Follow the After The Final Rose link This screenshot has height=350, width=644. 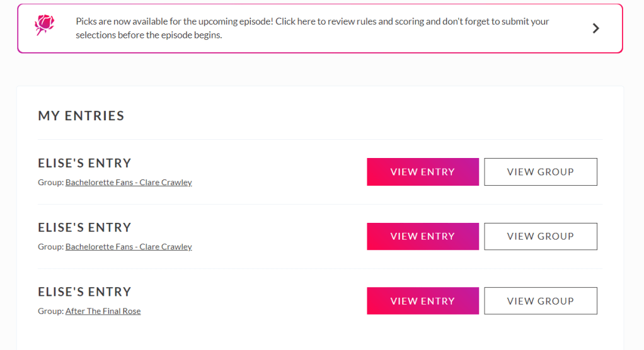coord(103,311)
